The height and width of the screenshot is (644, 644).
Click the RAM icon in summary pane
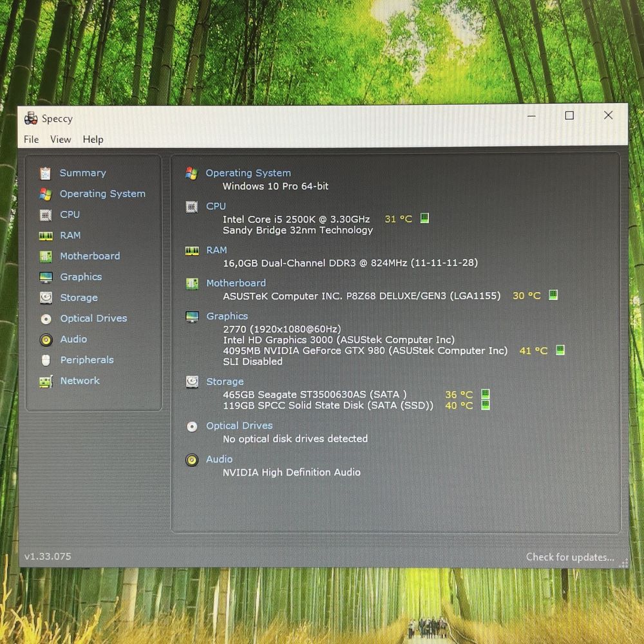point(192,251)
